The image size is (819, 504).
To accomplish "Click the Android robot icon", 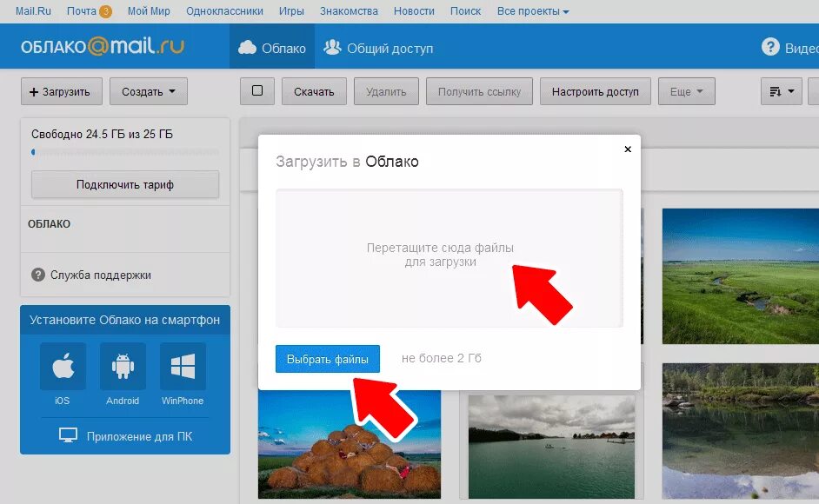I will 123,366.
